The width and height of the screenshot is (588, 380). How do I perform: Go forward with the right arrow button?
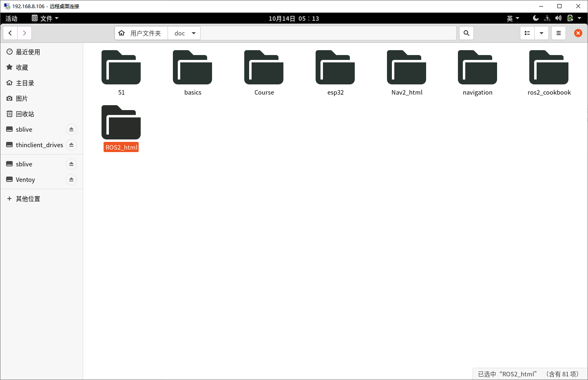[x=24, y=33]
